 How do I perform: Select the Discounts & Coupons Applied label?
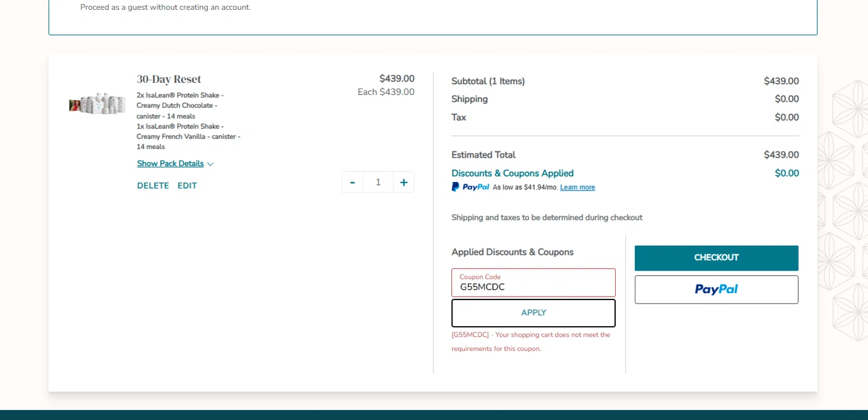tap(513, 173)
